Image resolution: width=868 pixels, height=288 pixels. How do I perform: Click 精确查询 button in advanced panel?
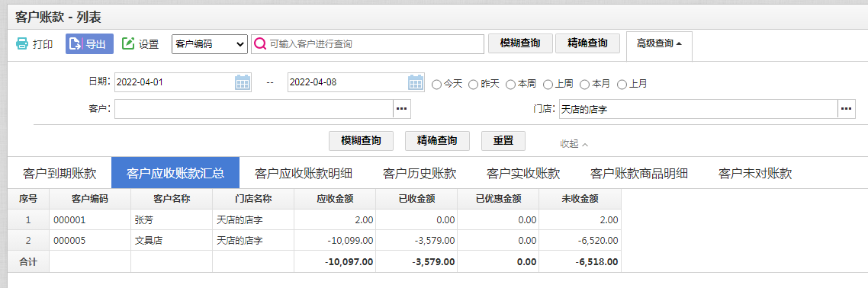tap(437, 140)
